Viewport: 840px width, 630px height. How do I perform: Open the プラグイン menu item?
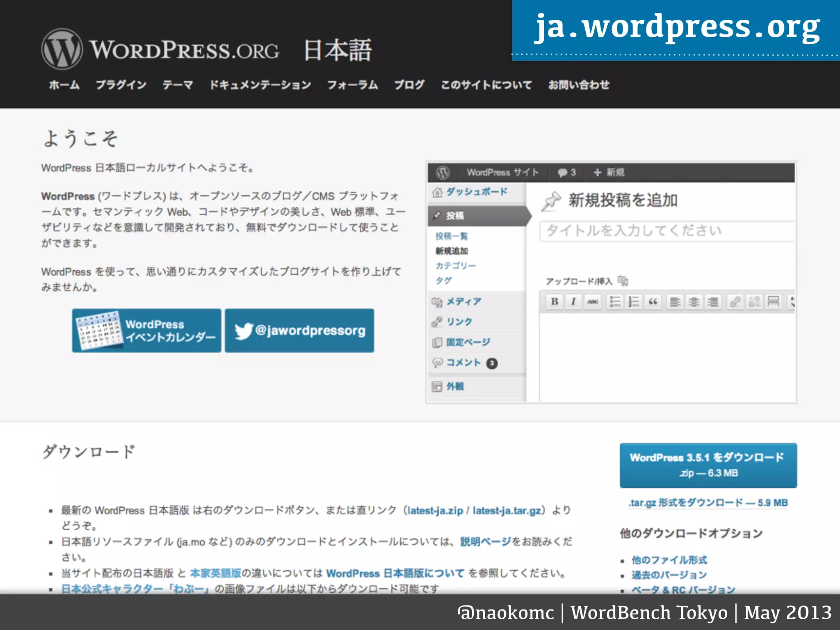point(121,85)
